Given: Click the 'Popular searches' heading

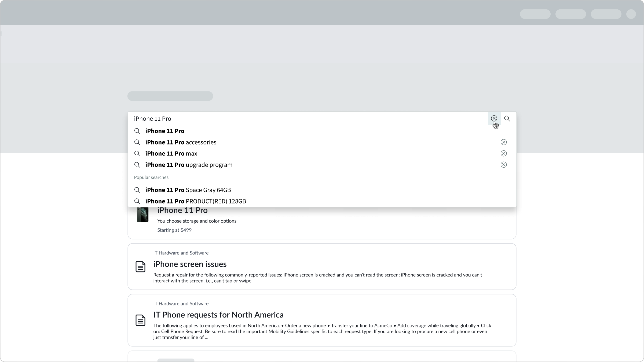Looking at the screenshot, I should pos(151,177).
